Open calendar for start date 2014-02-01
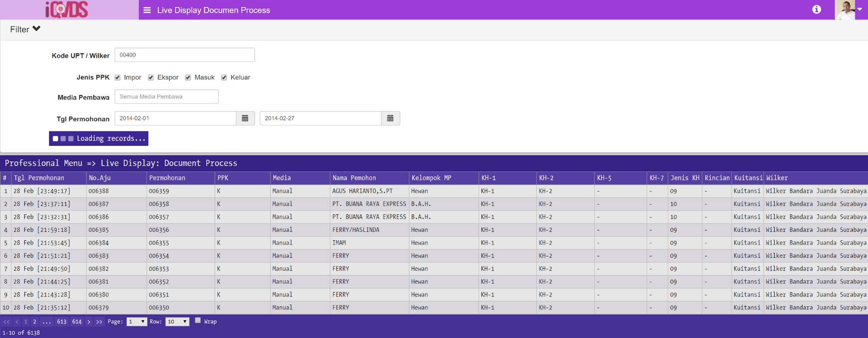This screenshot has width=868, height=338. (245, 118)
